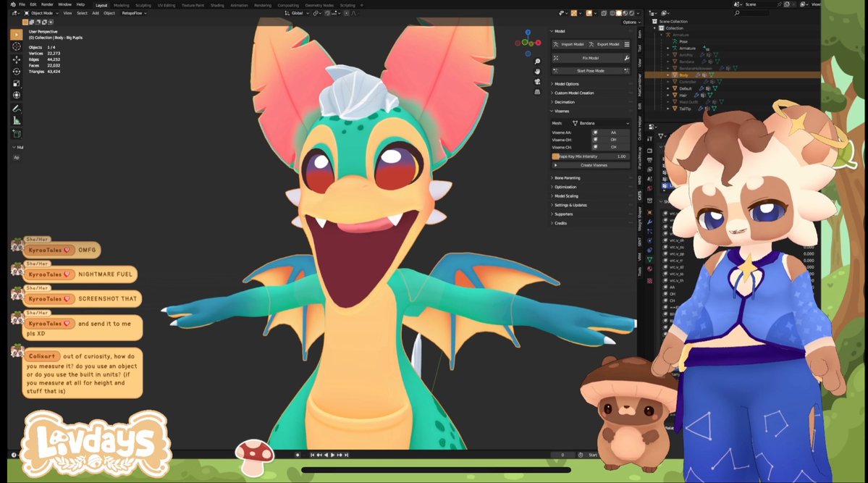Switch to the UV Editing workspace tab

(x=166, y=5)
